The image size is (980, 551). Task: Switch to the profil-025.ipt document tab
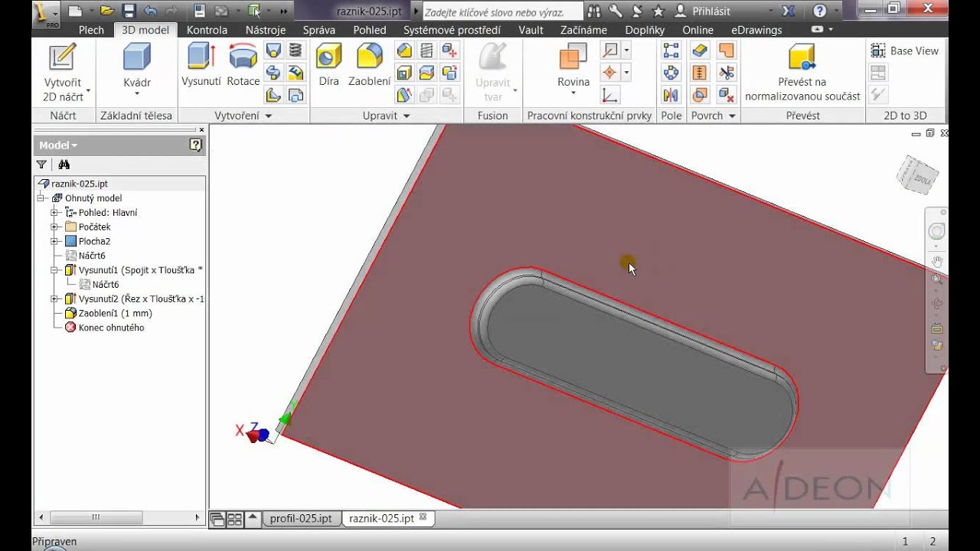[301, 518]
